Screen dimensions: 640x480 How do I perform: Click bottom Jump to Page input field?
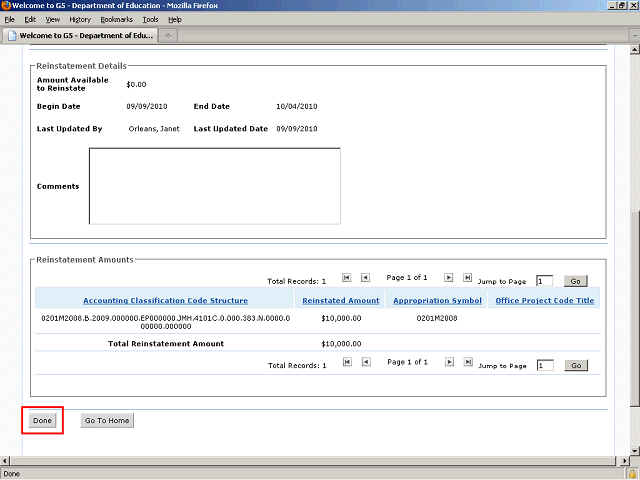(x=545, y=365)
